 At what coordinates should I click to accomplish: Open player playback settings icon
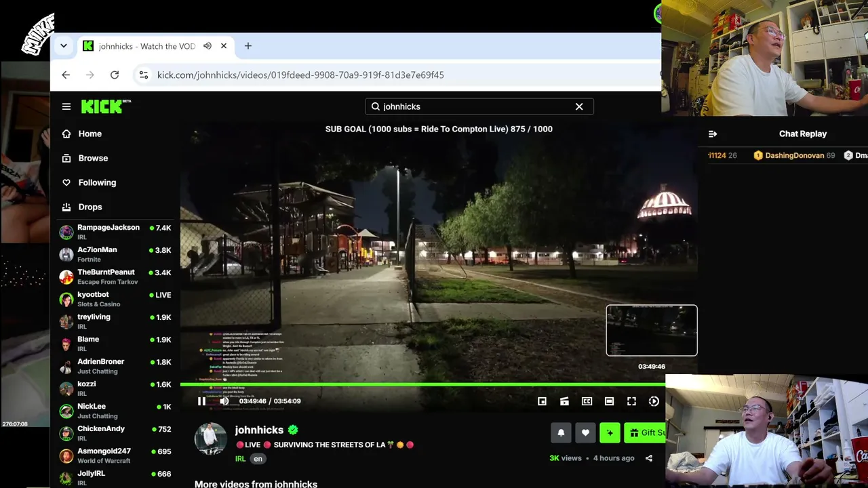click(654, 401)
